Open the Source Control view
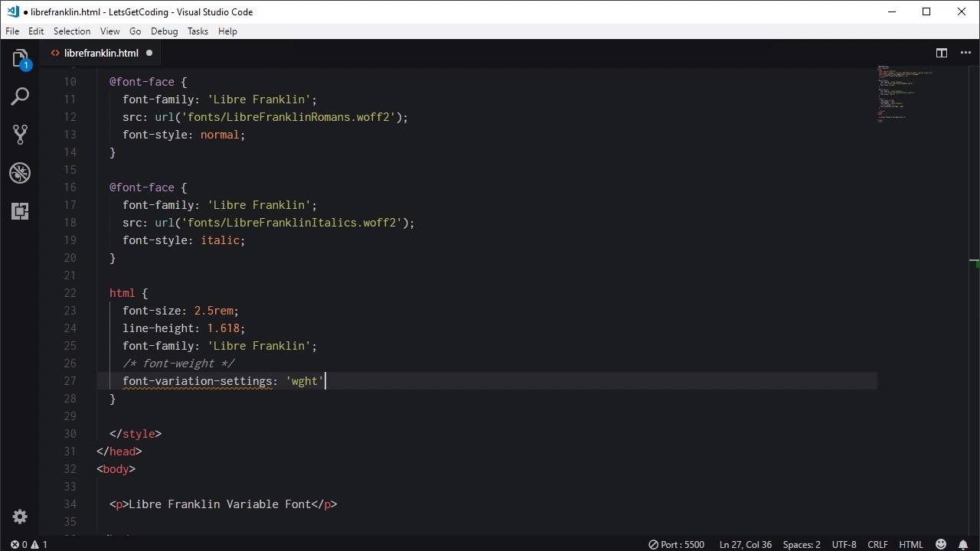Image resolution: width=980 pixels, height=551 pixels. coord(21,135)
